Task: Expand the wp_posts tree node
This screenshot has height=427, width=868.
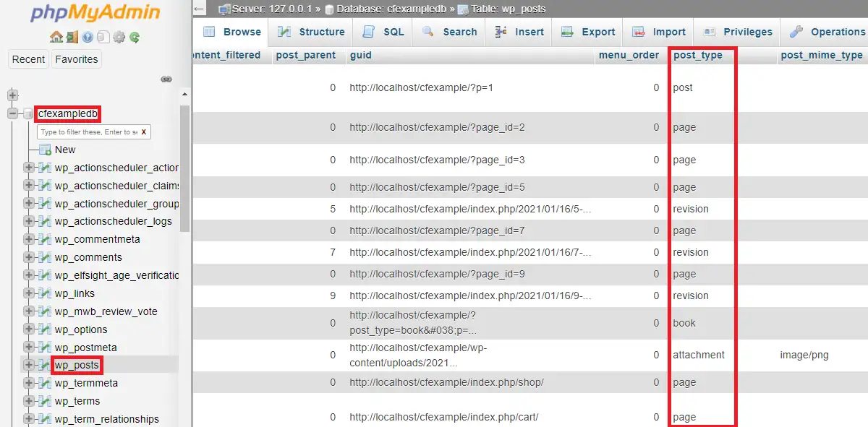Action: (29, 365)
